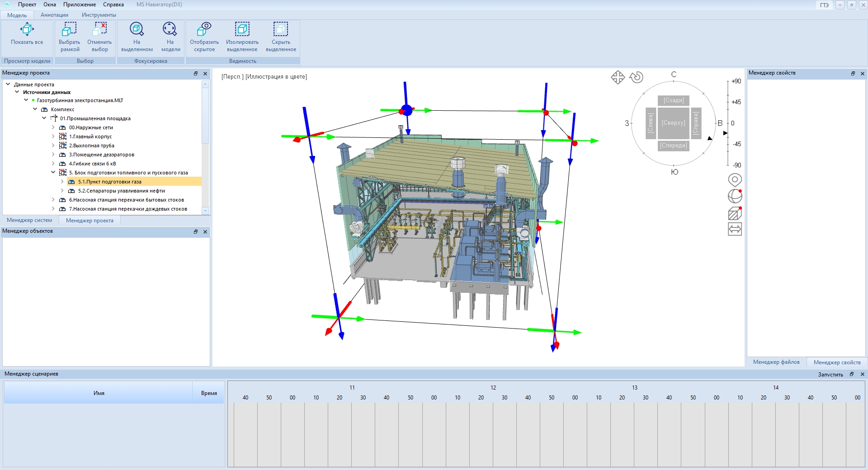Click Cancel Selection (Отменить выбор) icon
This screenshot has width=868, height=470.
click(x=99, y=30)
